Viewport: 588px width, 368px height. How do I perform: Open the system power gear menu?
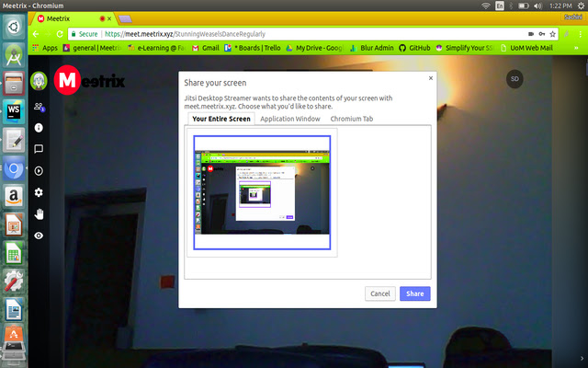pyautogui.click(x=581, y=6)
